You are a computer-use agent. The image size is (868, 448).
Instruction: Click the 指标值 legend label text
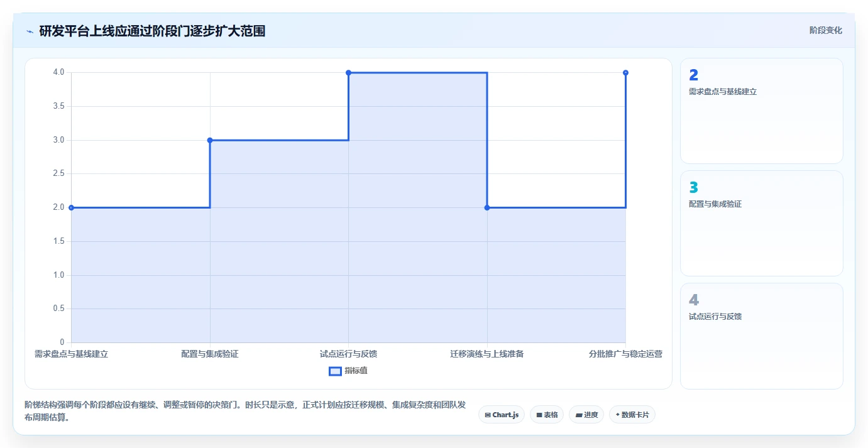tap(356, 371)
